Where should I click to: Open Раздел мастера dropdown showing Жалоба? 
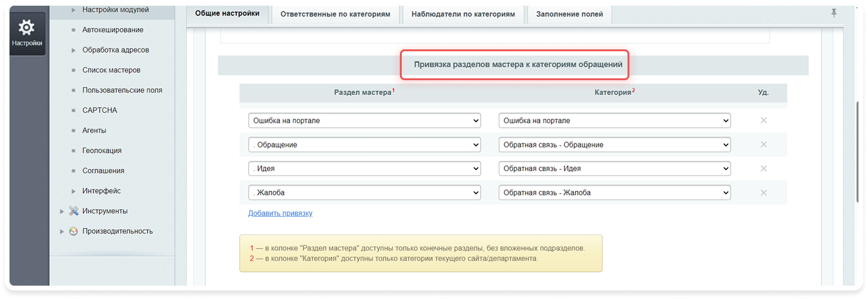coord(364,193)
